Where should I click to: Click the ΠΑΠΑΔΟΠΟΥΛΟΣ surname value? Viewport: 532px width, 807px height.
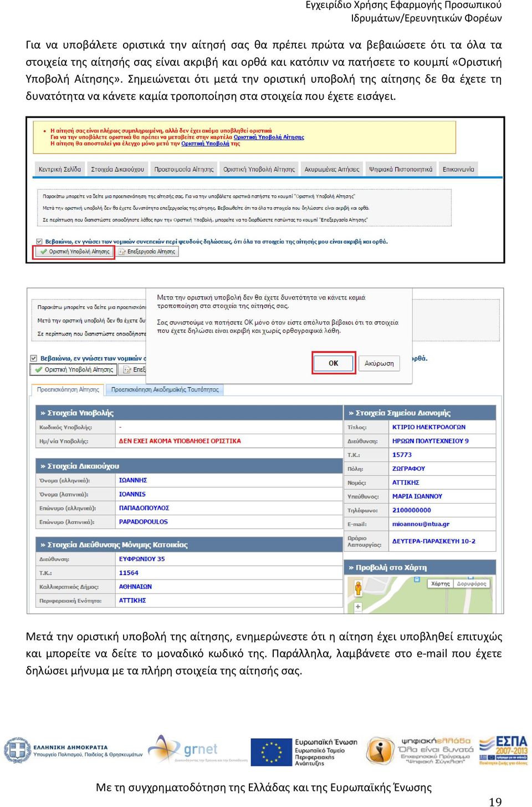pyautogui.click(x=144, y=508)
